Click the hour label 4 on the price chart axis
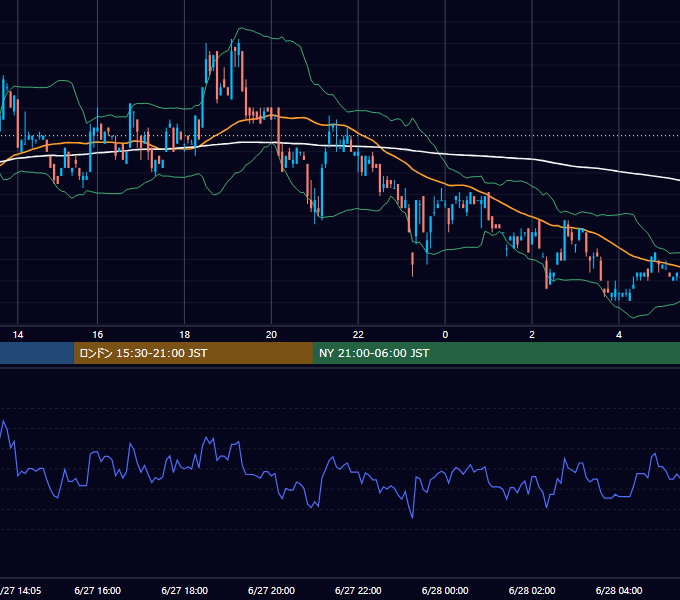The width and height of the screenshot is (680, 600). pyautogui.click(x=619, y=335)
